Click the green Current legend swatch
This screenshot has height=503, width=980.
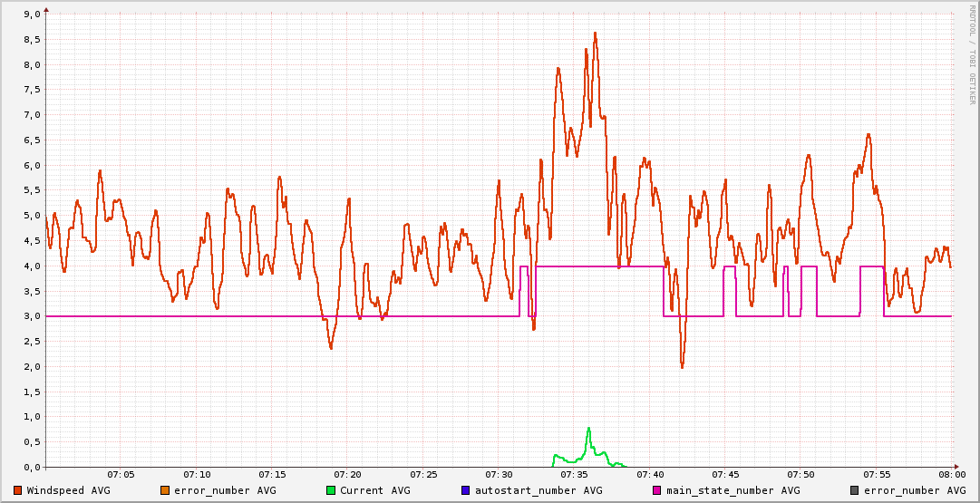[x=331, y=490]
